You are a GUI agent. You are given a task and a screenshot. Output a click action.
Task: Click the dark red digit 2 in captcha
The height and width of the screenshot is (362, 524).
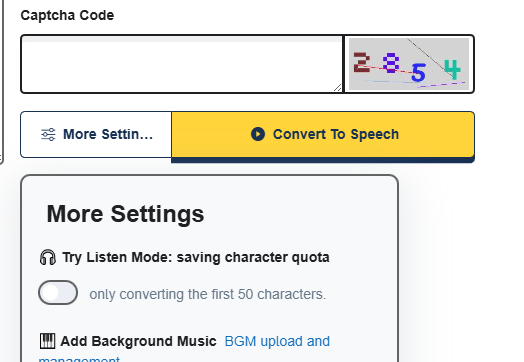pos(362,62)
